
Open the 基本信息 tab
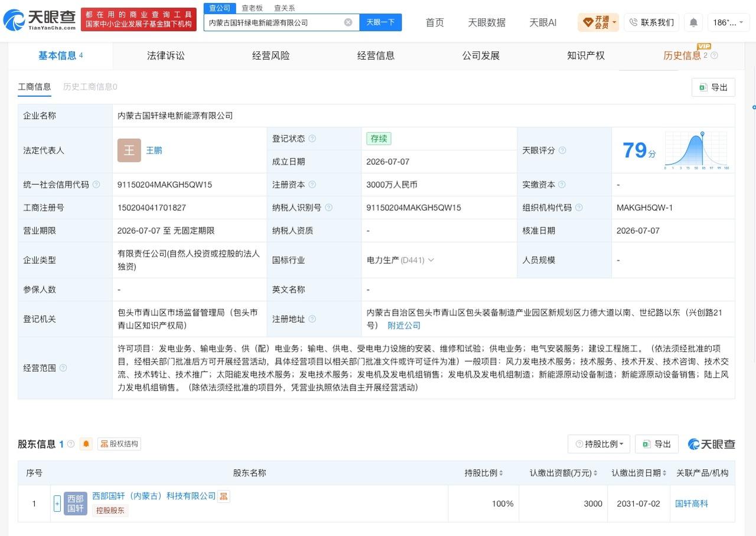click(61, 55)
